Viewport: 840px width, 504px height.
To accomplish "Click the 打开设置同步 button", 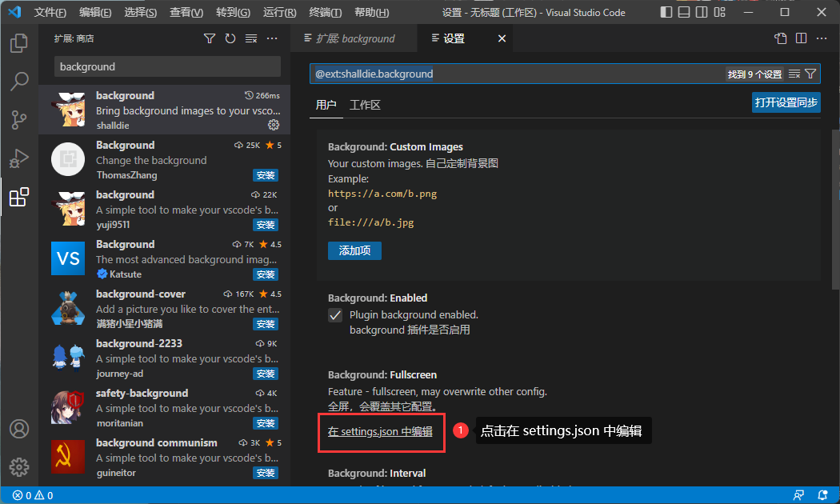I will click(786, 102).
